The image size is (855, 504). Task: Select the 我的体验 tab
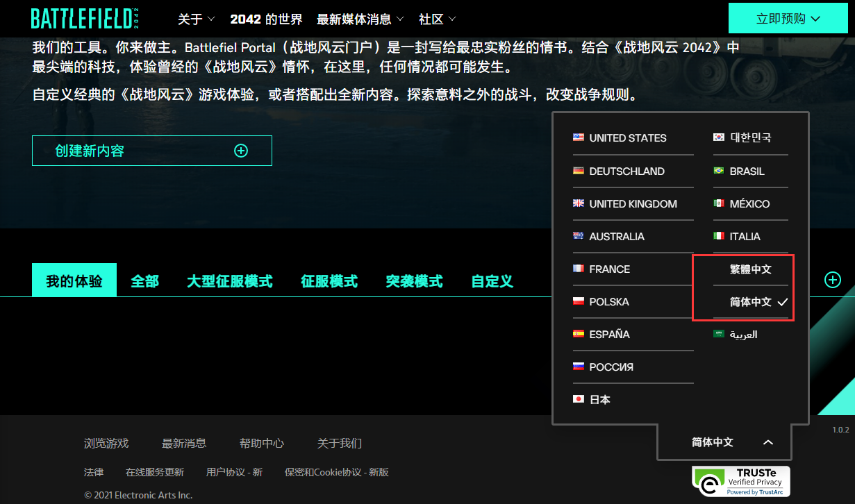74,280
